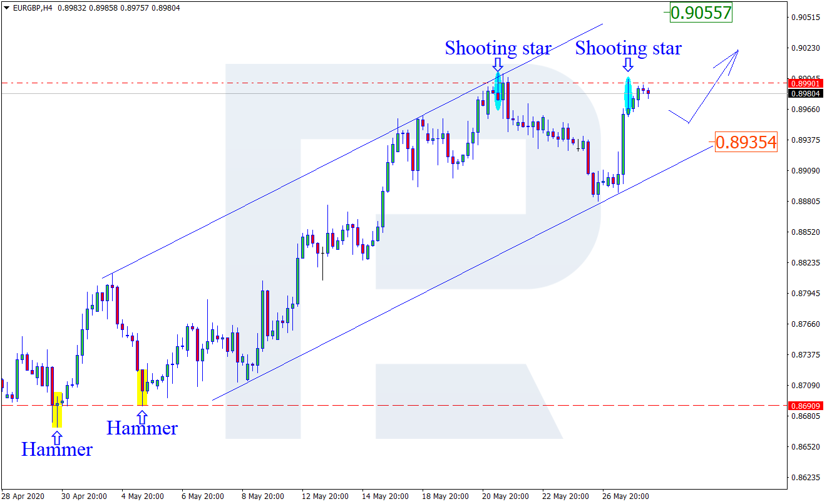This screenshot has width=827, height=504.
Task: Select the 0.89090 price axis value
Action: click(x=805, y=170)
